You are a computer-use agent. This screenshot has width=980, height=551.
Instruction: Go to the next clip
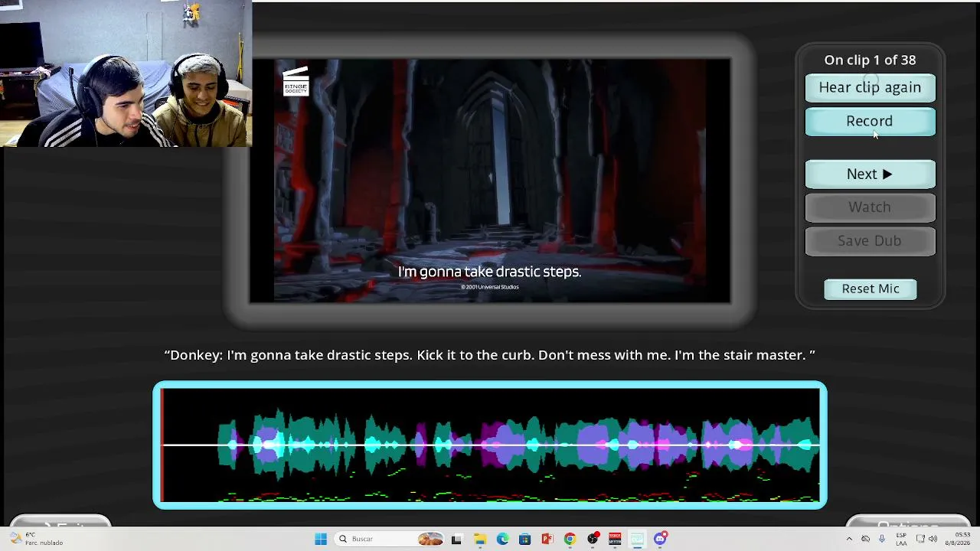click(870, 174)
